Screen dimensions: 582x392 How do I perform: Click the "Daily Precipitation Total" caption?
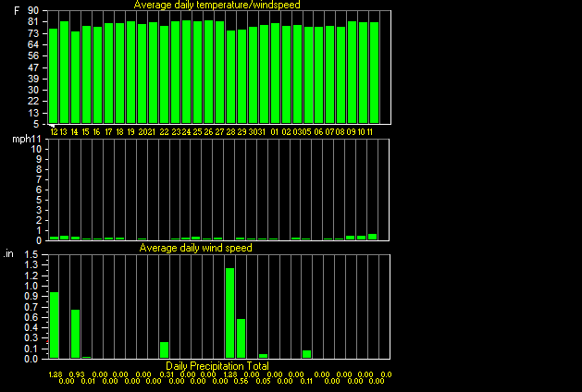[x=217, y=366]
